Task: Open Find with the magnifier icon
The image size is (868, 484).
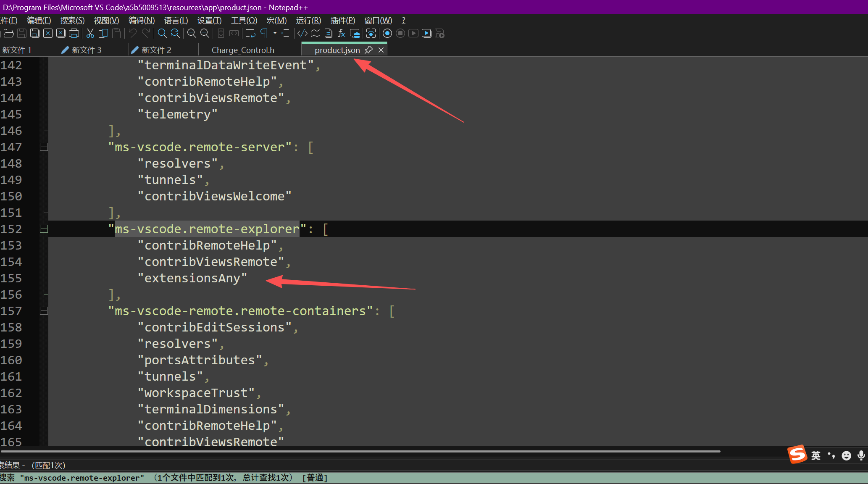Action: point(162,33)
